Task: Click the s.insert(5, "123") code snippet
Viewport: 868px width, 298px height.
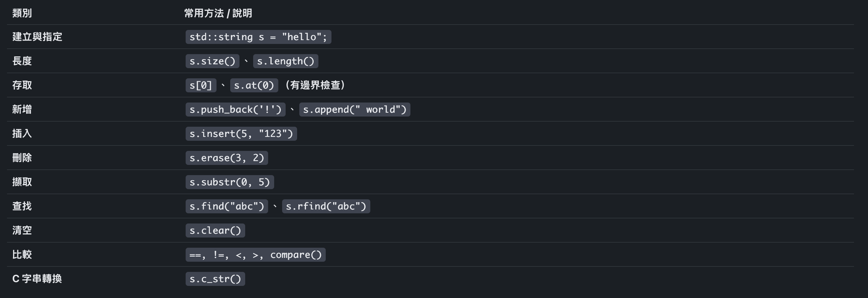Action: 241,134
